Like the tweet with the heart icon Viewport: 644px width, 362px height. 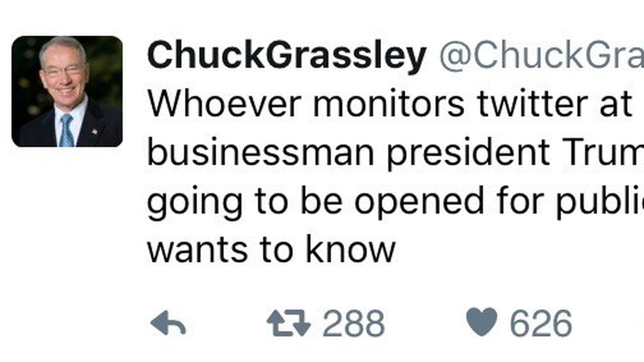(x=482, y=322)
